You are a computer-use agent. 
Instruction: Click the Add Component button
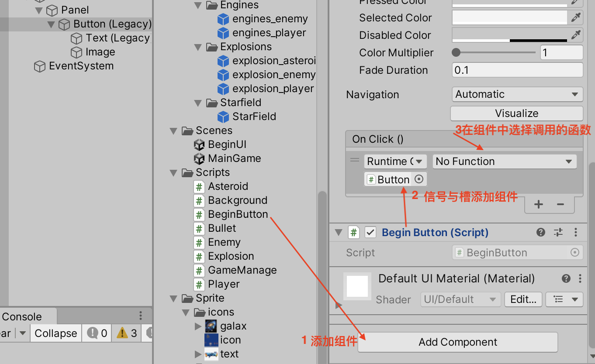point(457,342)
